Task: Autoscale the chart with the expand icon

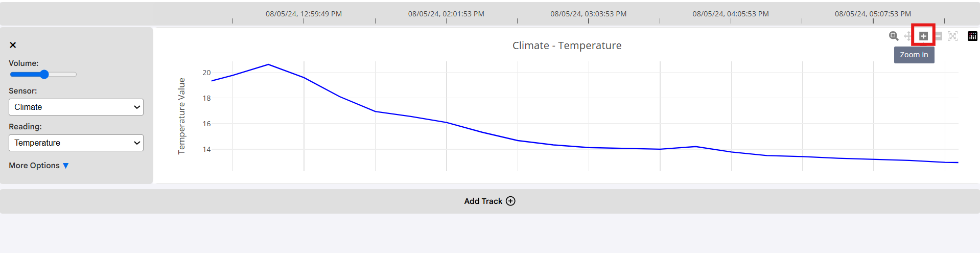Action: pos(952,36)
